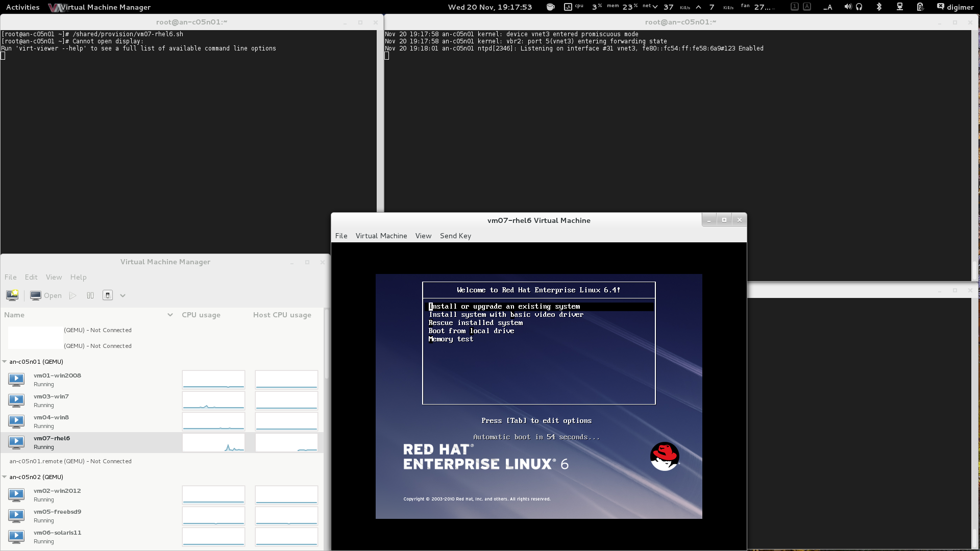Click the system monitor graph icon
Viewport: 980px width, 551px height.
pos(568,7)
